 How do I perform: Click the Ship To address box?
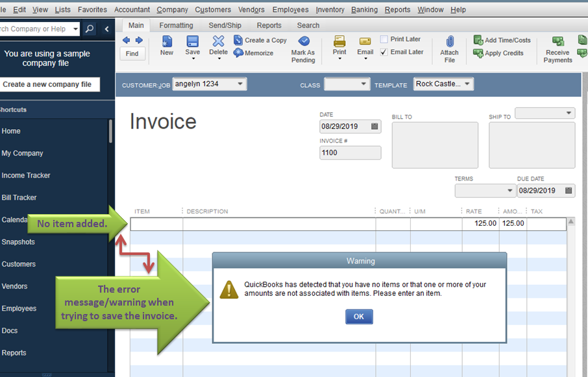532,145
